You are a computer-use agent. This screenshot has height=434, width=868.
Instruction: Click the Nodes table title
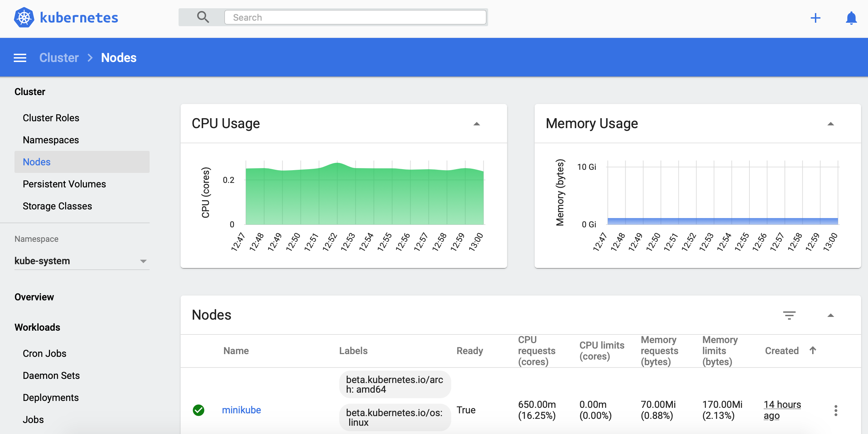212,315
